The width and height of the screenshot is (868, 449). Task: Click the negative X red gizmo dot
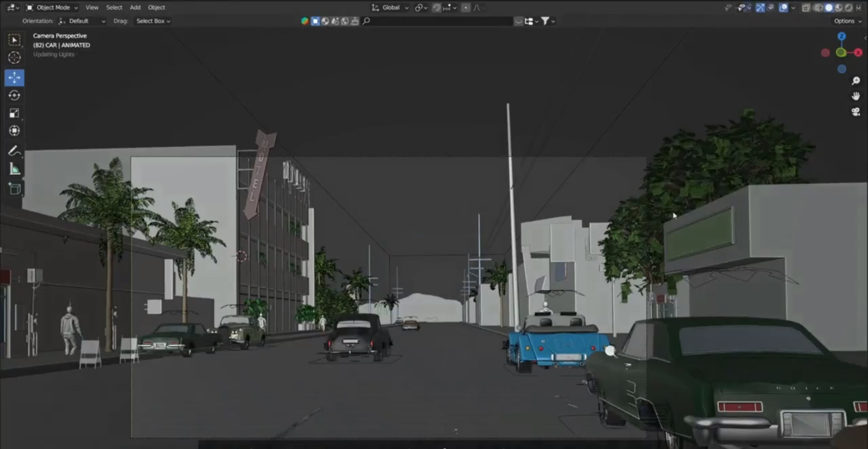(x=825, y=53)
